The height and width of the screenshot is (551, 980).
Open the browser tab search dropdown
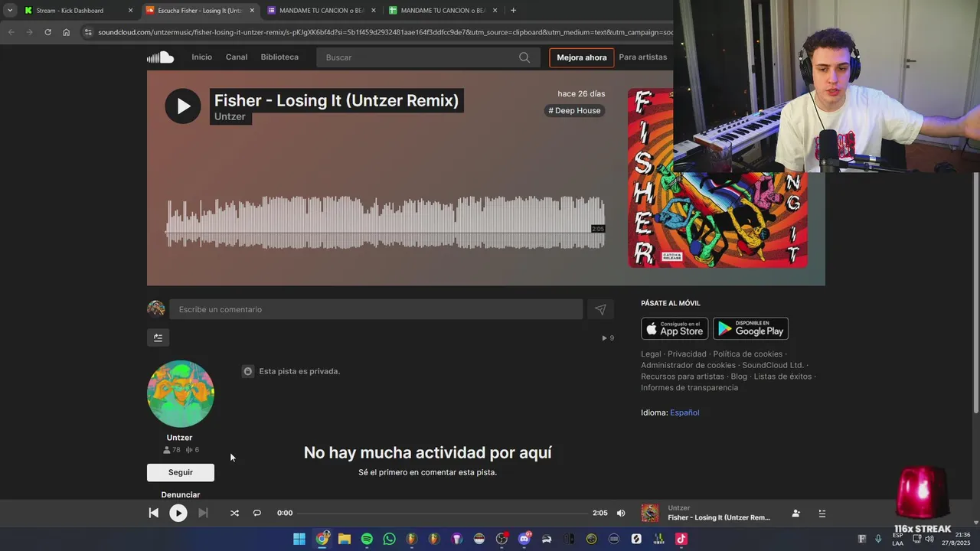point(9,11)
